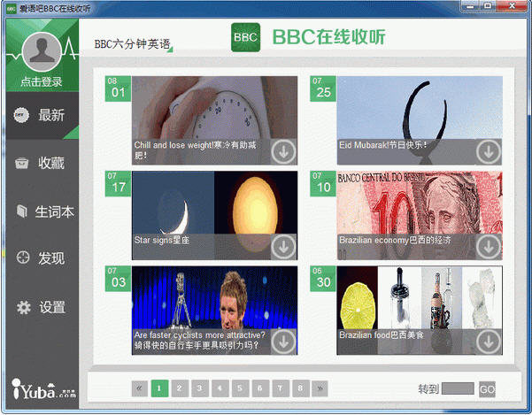Click the 07 25 date badge
532x415 pixels.
coord(323,88)
